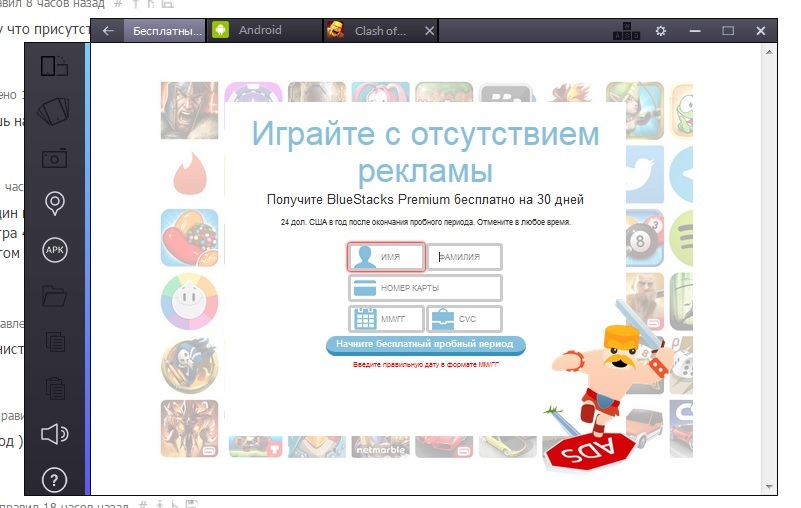Click the ИМЯ first name field

click(x=387, y=257)
